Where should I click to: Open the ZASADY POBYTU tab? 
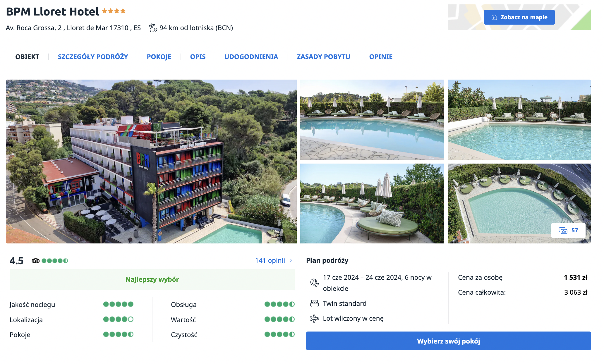point(323,57)
